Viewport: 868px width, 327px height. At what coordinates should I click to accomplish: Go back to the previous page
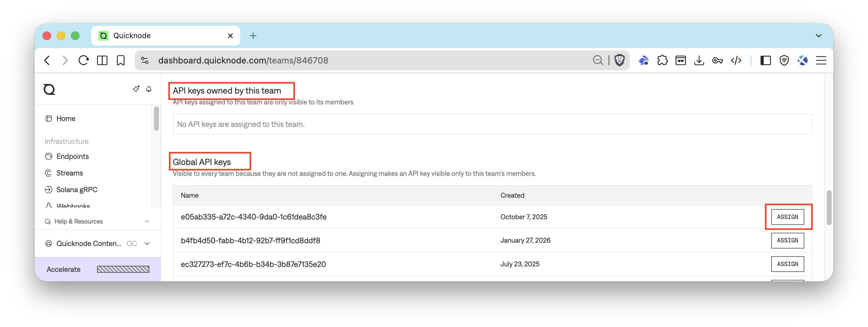pyautogui.click(x=47, y=60)
